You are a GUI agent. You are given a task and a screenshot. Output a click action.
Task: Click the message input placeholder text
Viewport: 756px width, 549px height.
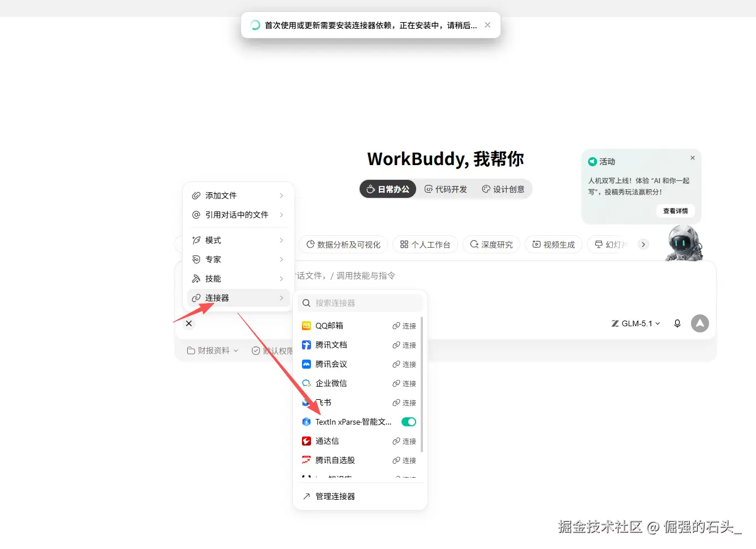345,275
